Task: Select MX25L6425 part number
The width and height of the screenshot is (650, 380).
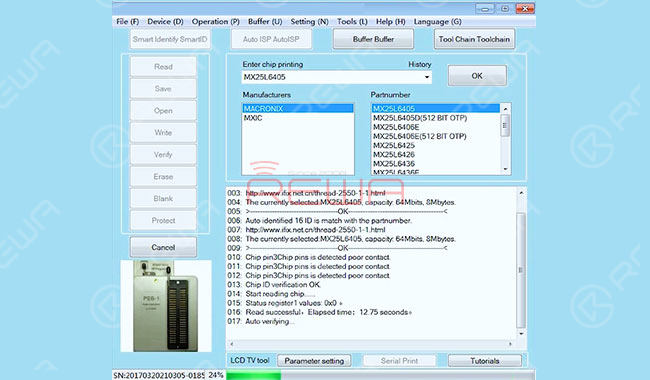Action: 435,145
